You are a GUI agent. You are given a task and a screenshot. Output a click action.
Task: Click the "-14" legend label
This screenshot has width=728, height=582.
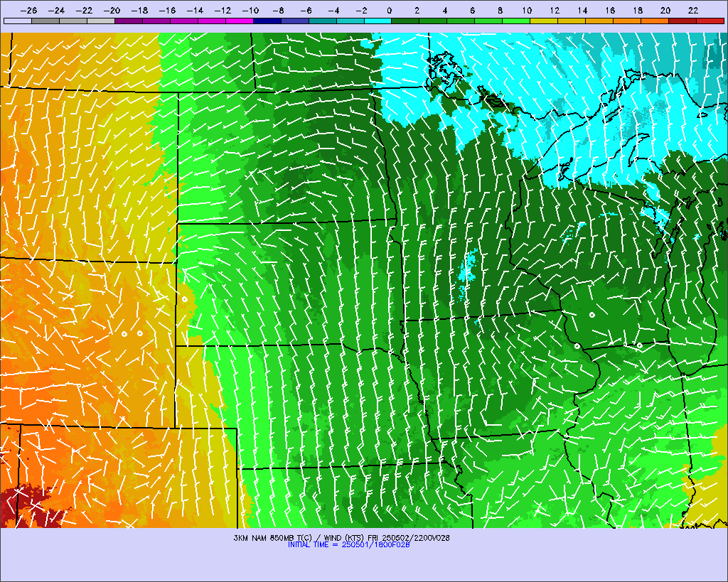coord(195,11)
